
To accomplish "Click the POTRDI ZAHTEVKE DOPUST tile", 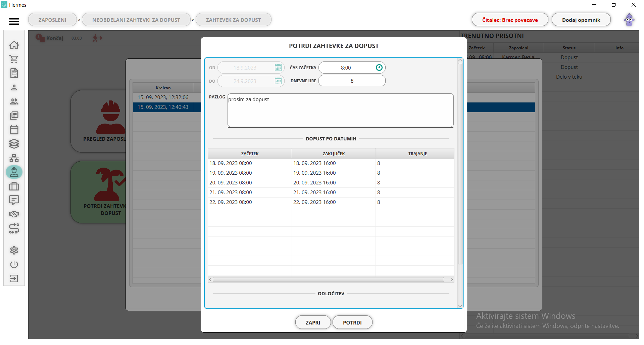I will [x=98, y=192].
